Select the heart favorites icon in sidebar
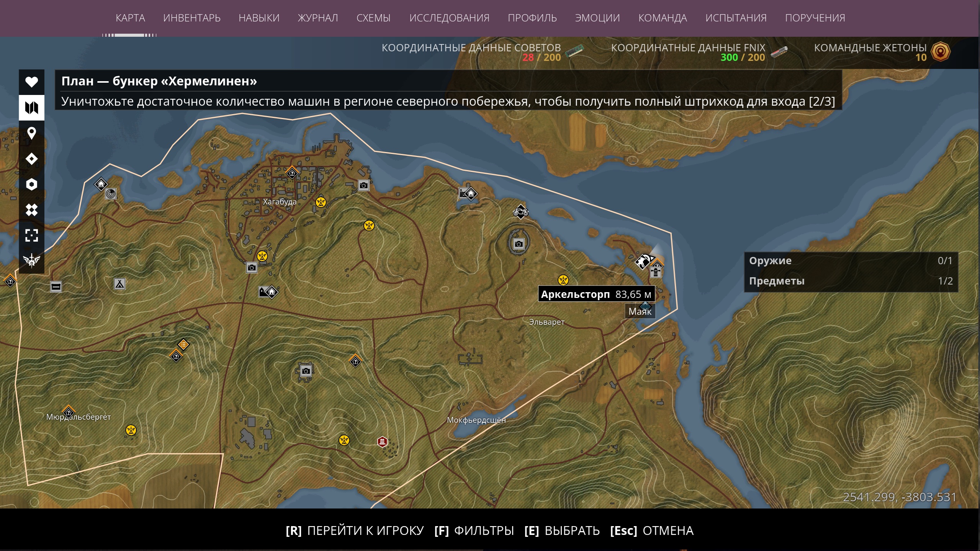The image size is (980, 551). [x=31, y=82]
